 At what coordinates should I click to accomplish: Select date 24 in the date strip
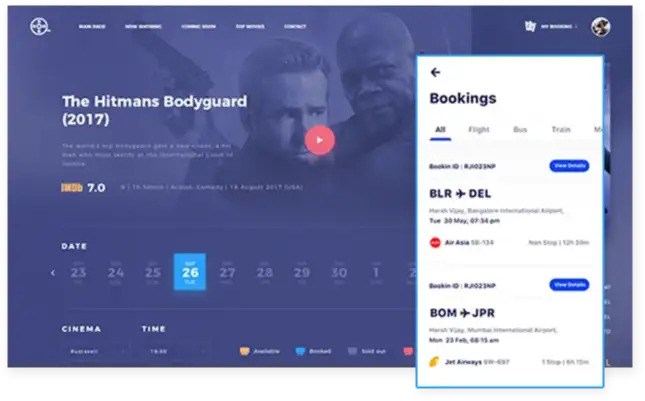coord(116,272)
